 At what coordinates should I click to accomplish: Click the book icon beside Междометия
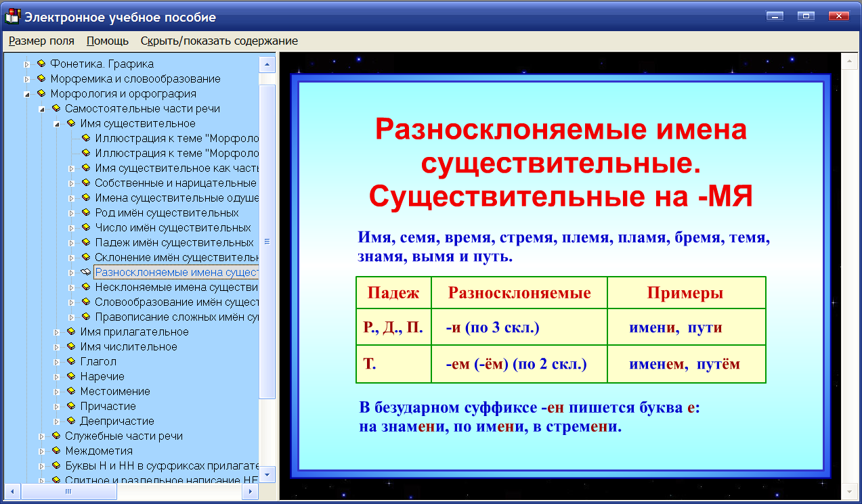pyautogui.click(x=55, y=451)
